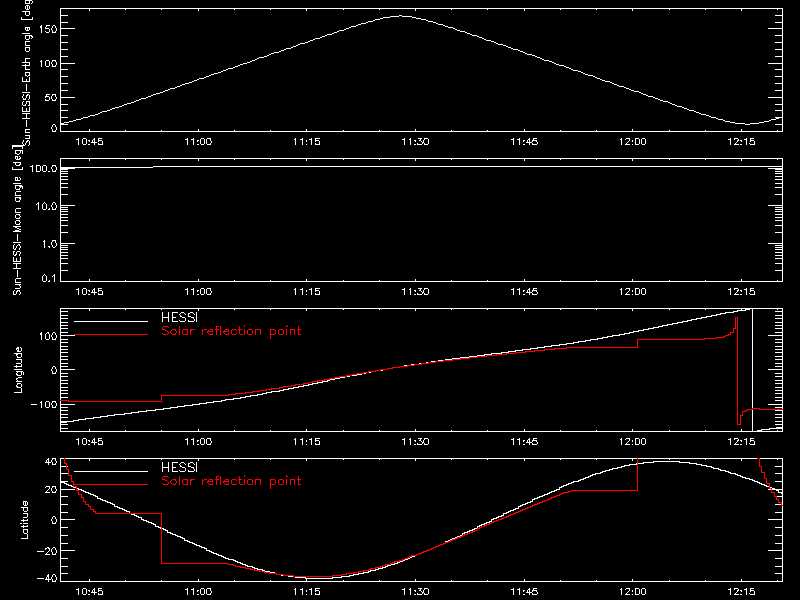
Task: Click the Sun-HESSI-Earth angle [deg] axis label
Action: coord(28,73)
